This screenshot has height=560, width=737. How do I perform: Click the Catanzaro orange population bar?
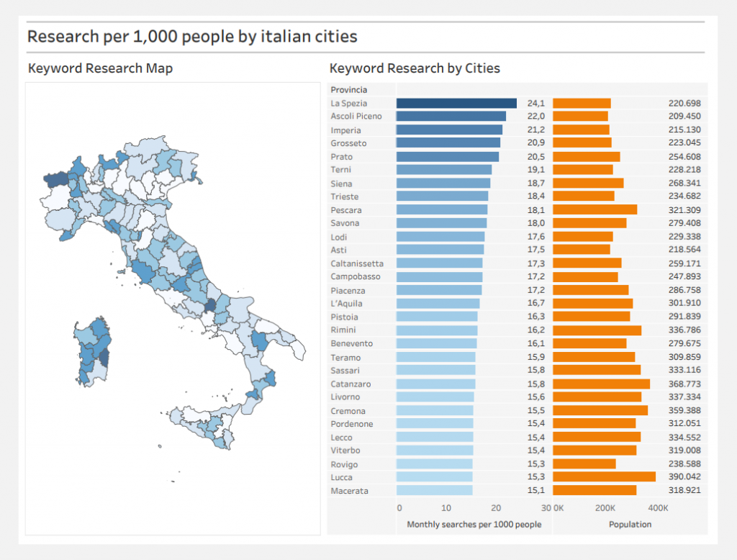tap(601, 384)
